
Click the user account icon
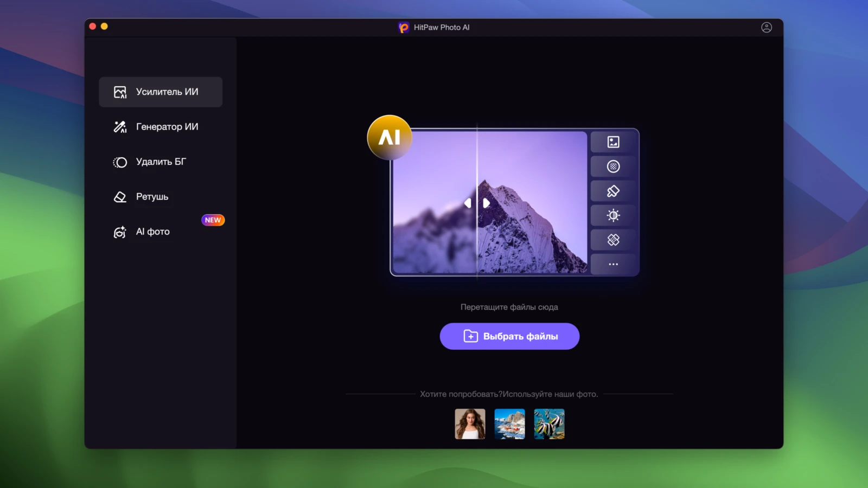766,28
